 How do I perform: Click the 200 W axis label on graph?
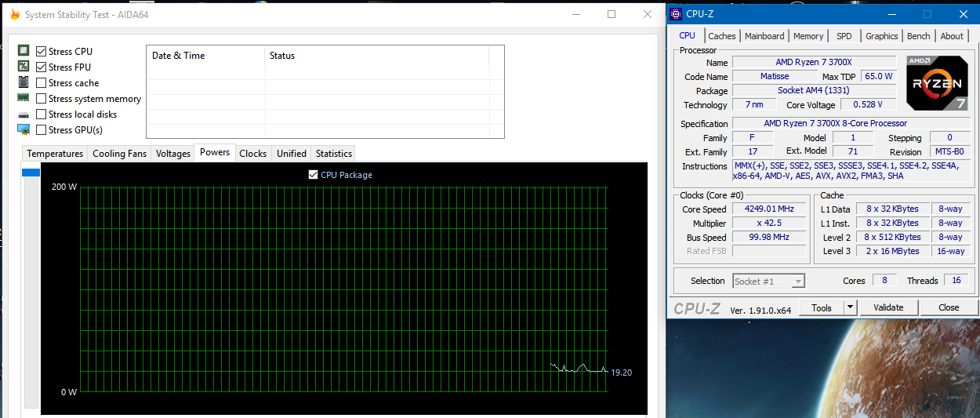pos(64,187)
